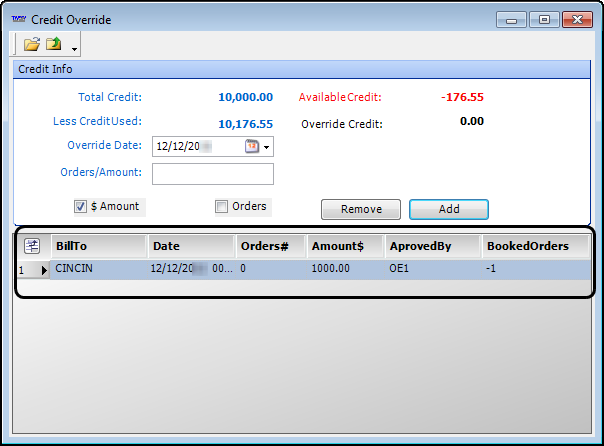The height and width of the screenshot is (446, 604).
Task: Expand the toolbar options arrow
Action: click(x=74, y=49)
